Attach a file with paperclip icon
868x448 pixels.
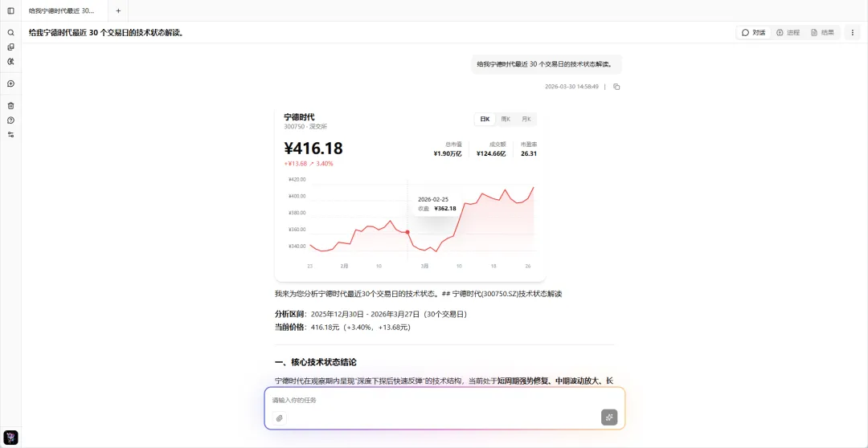(x=280, y=418)
